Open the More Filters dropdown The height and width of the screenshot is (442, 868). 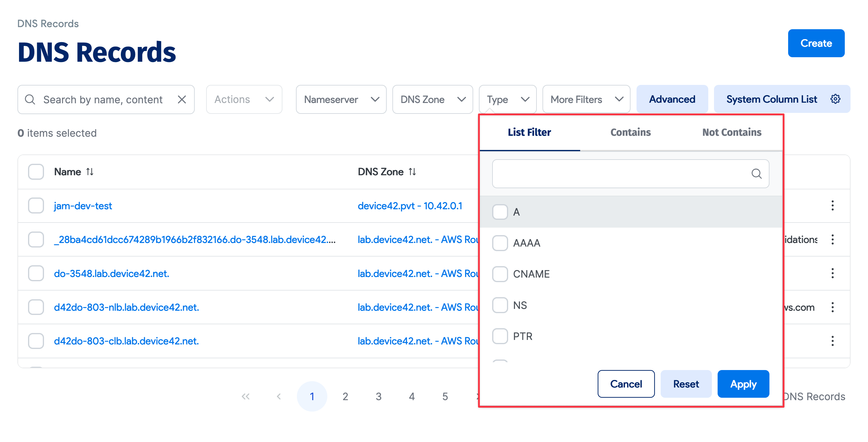[x=586, y=99]
